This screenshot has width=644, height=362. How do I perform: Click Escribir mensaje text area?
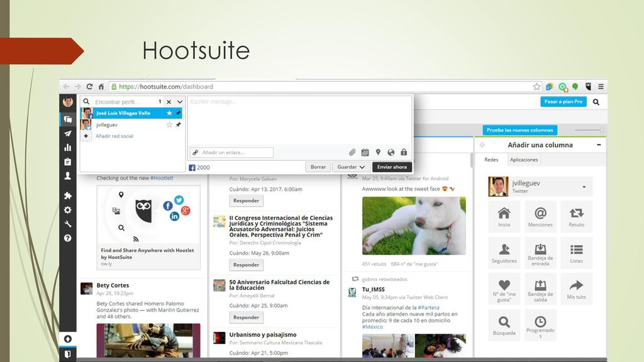coord(299,121)
